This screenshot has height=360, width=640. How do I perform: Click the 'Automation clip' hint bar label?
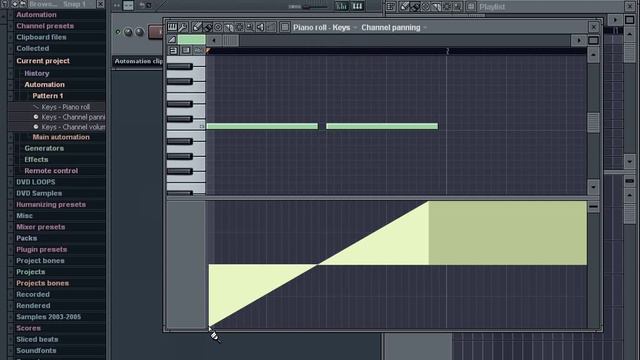click(138, 61)
